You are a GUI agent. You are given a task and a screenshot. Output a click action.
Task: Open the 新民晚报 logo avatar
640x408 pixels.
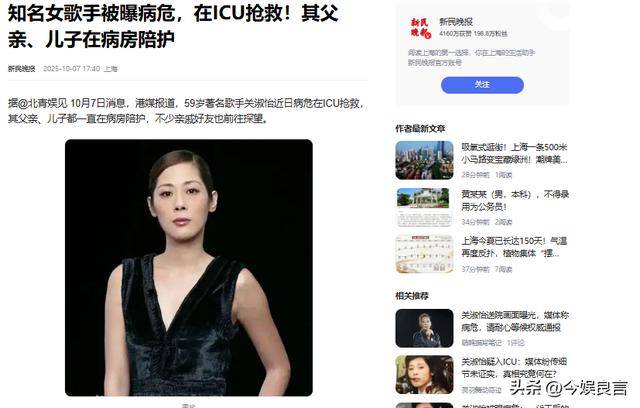(x=420, y=28)
